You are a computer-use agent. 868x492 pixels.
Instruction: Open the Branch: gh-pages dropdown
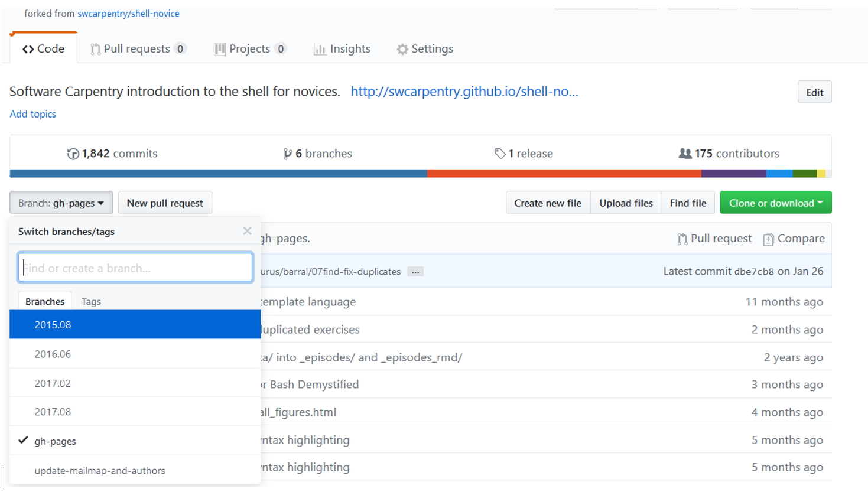[x=61, y=203]
